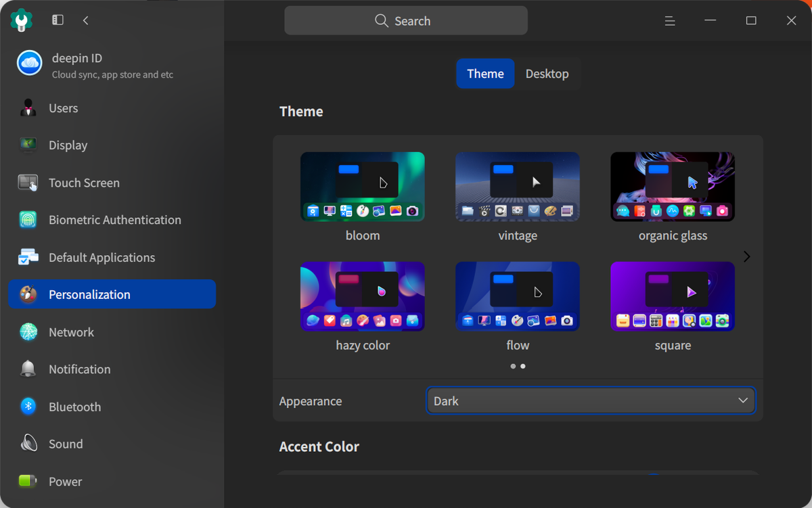Click the "Accent Color" heading
The image size is (812, 508).
[x=319, y=446]
